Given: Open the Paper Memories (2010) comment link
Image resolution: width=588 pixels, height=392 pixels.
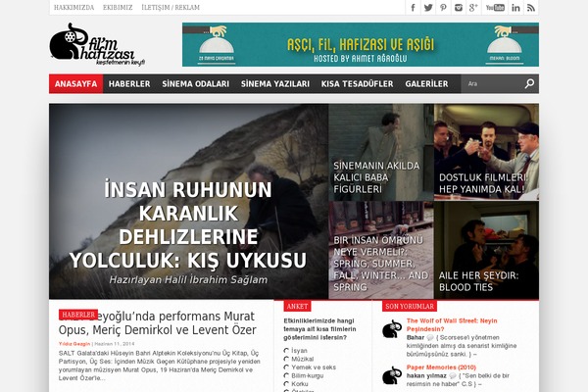Looking at the screenshot, I should coord(441,367).
